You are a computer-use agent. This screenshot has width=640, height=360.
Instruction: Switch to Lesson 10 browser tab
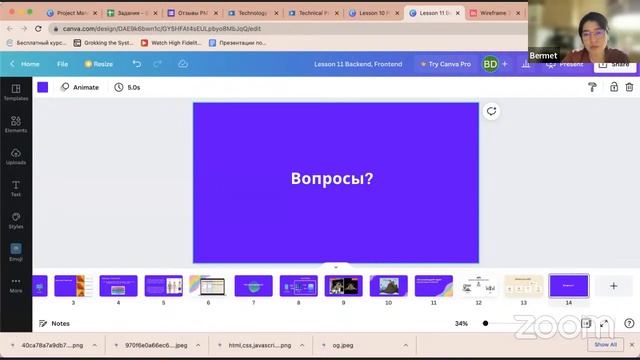(373, 13)
